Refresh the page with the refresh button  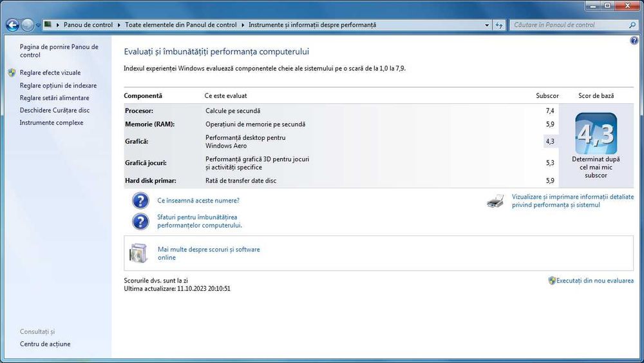[x=499, y=25]
